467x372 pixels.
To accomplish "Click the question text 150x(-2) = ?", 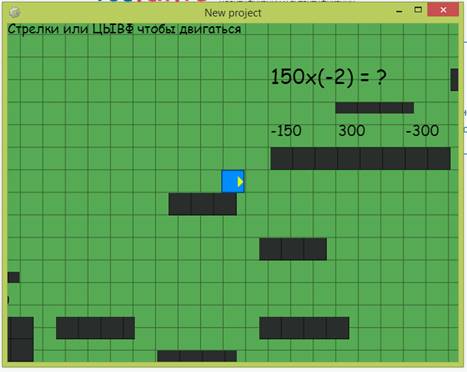I will pos(329,77).
